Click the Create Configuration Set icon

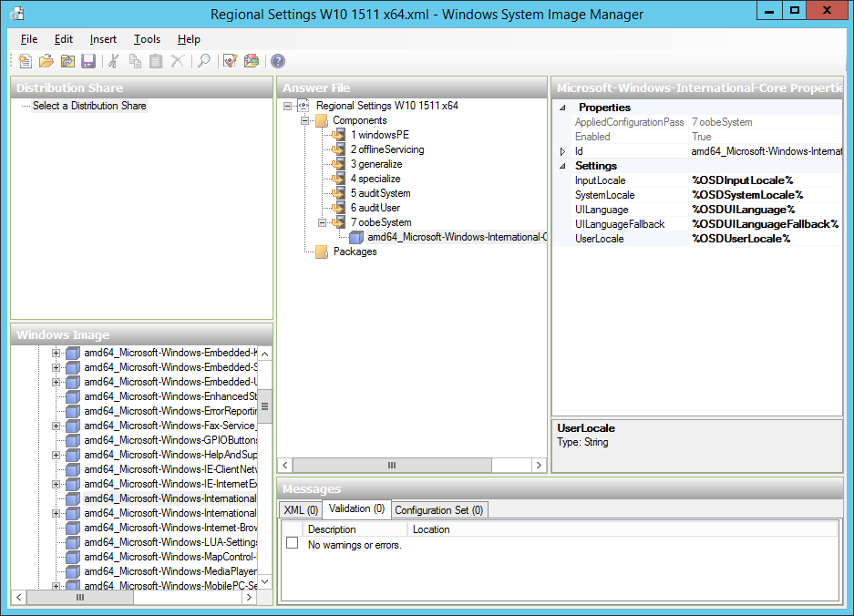[251, 61]
